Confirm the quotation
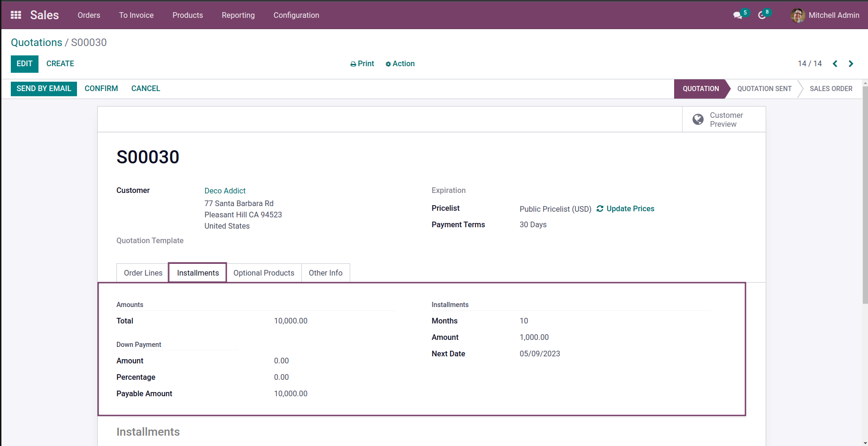This screenshot has width=868, height=446. [x=101, y=89]
